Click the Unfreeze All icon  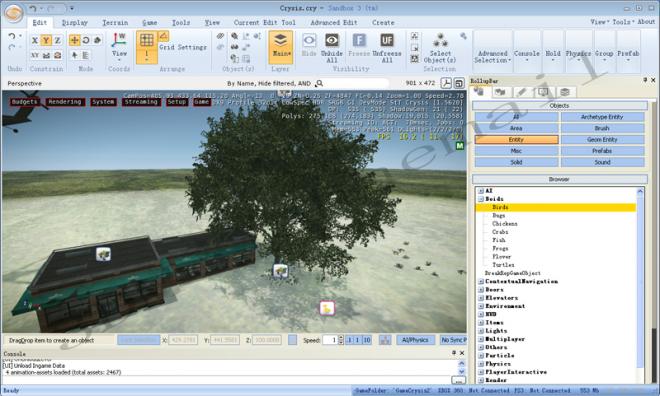pos(387,41)
